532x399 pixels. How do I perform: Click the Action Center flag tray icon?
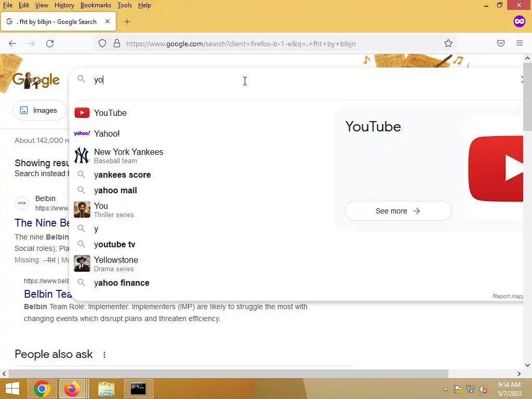pyautogui.click(x=458, y=389)
